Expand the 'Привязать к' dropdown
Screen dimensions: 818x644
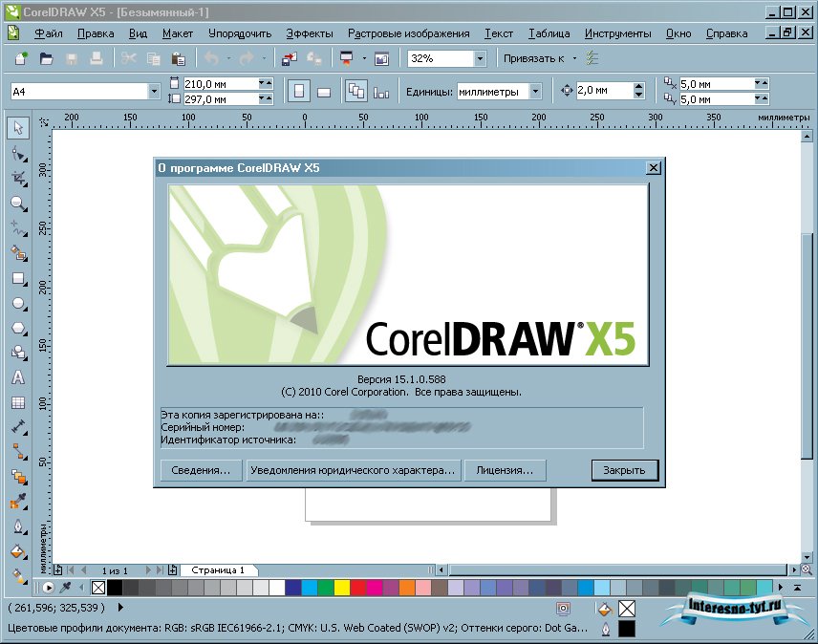(575, 58)
